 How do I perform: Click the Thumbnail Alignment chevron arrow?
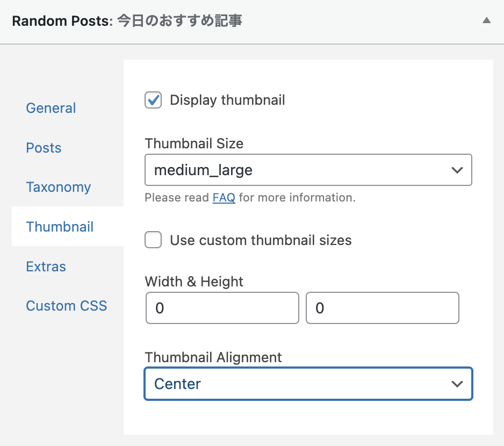point(457,384)
